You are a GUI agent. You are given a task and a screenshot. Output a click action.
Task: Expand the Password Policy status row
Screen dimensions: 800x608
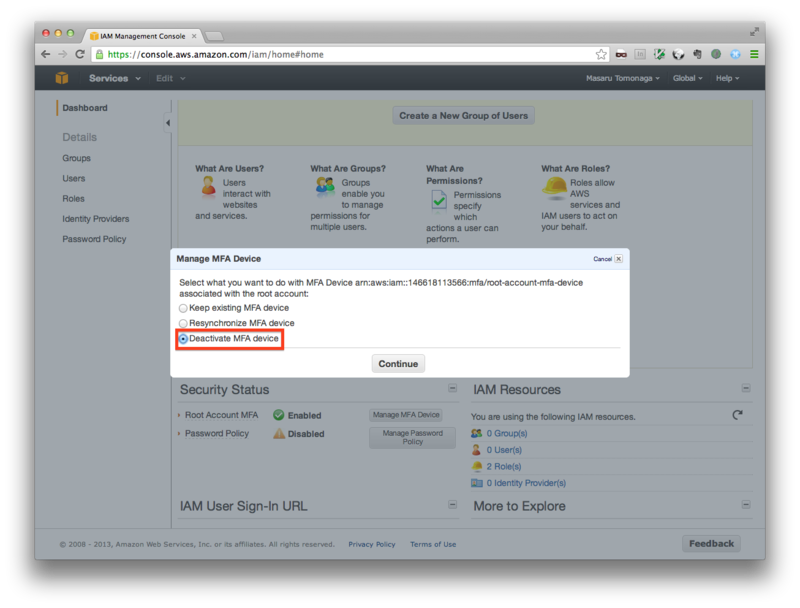click(179, 434)
